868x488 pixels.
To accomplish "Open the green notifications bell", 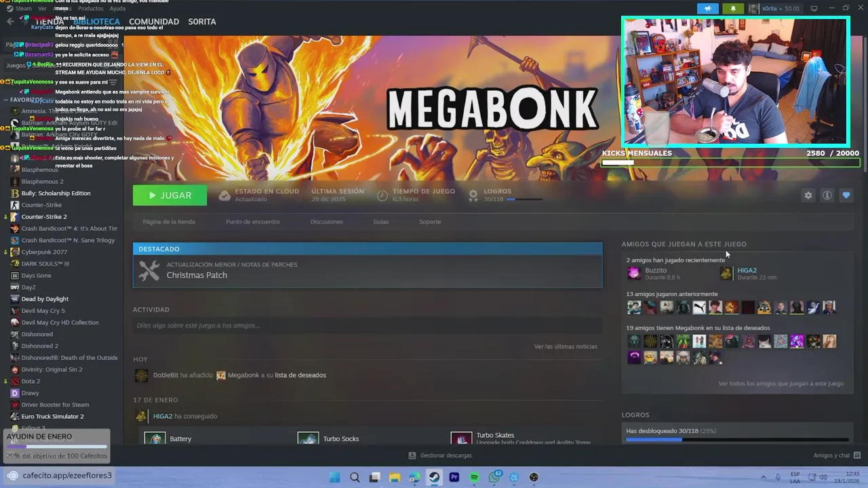I will click(733, 9).
